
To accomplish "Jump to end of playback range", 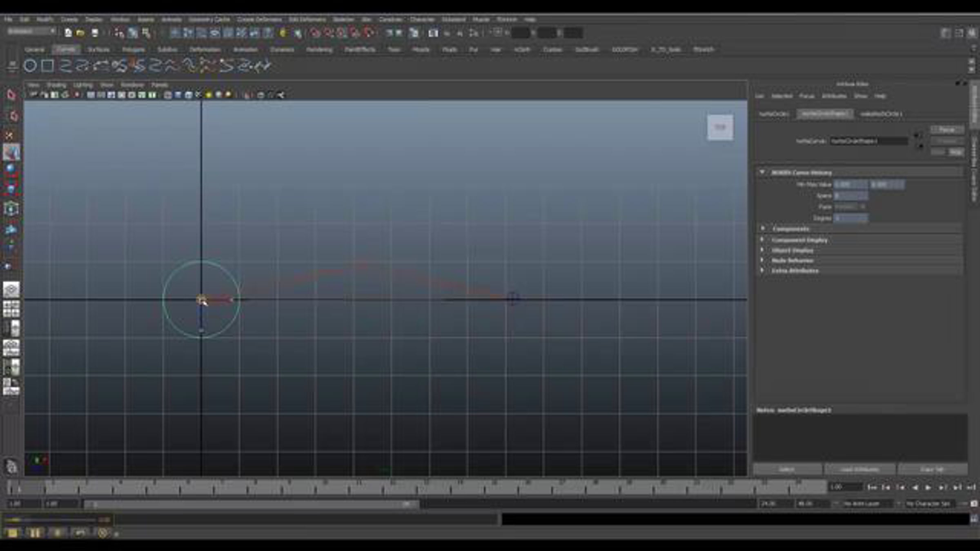I will pos(971,487).
